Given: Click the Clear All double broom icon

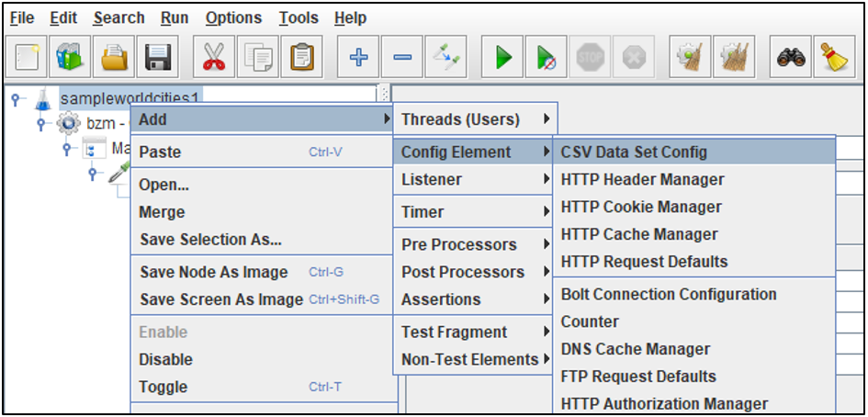Looking at the screenshot, I should click(734, 58).
